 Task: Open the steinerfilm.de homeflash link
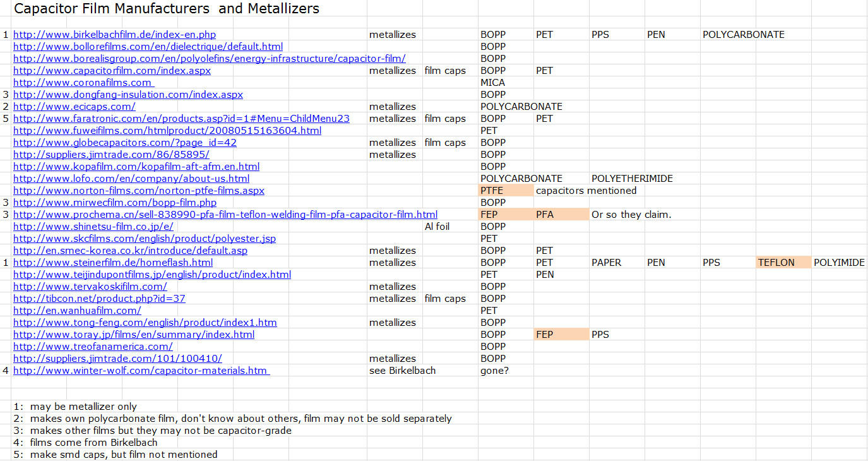point(113,263)
